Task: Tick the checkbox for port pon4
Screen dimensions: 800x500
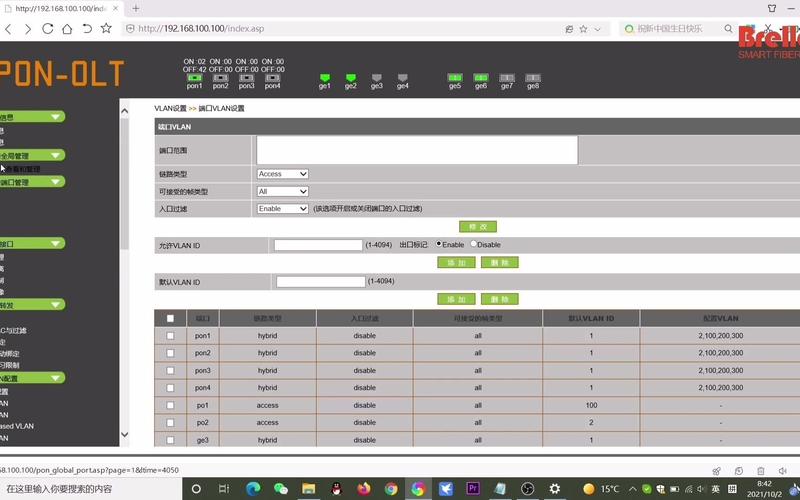Action: (170, 388)
